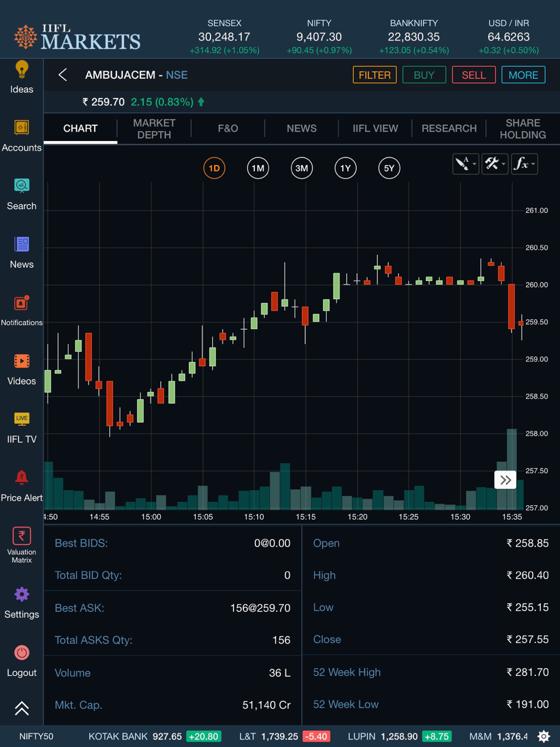Open the chart tools settings dropdown

(x=495, y=164)
